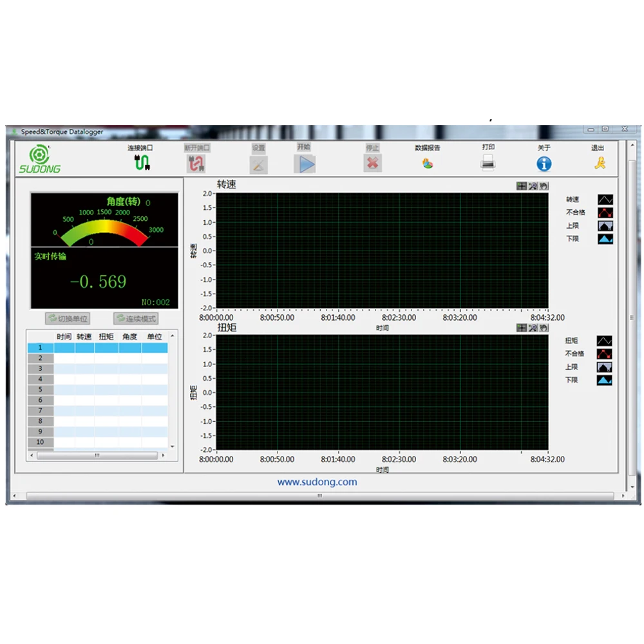Click the 时间 column header in table

click(64, 337)
